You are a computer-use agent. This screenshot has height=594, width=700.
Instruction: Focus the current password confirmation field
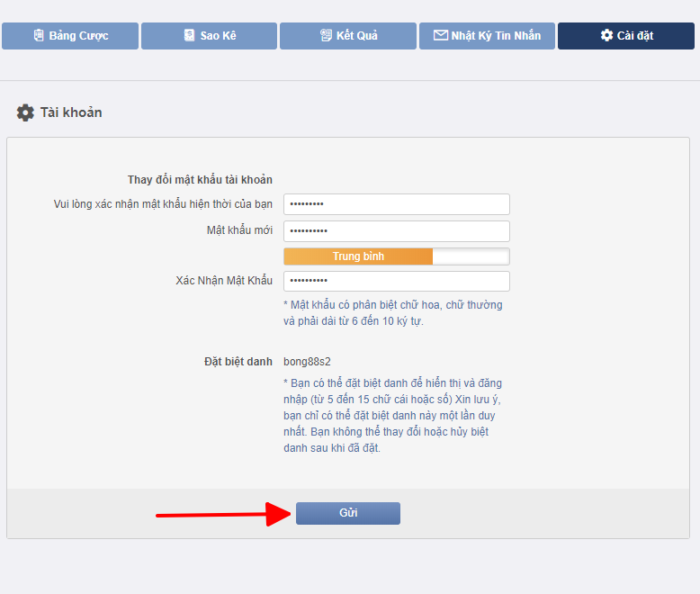tap(396, 204)
